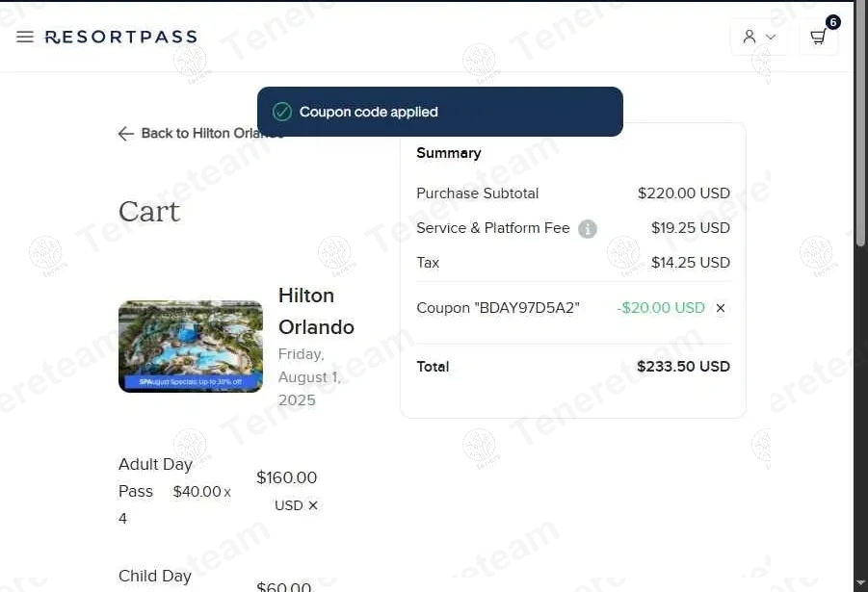Click the green -$20.00 USD discount
This screenshot has width=868, height=592.
[661, 308]
